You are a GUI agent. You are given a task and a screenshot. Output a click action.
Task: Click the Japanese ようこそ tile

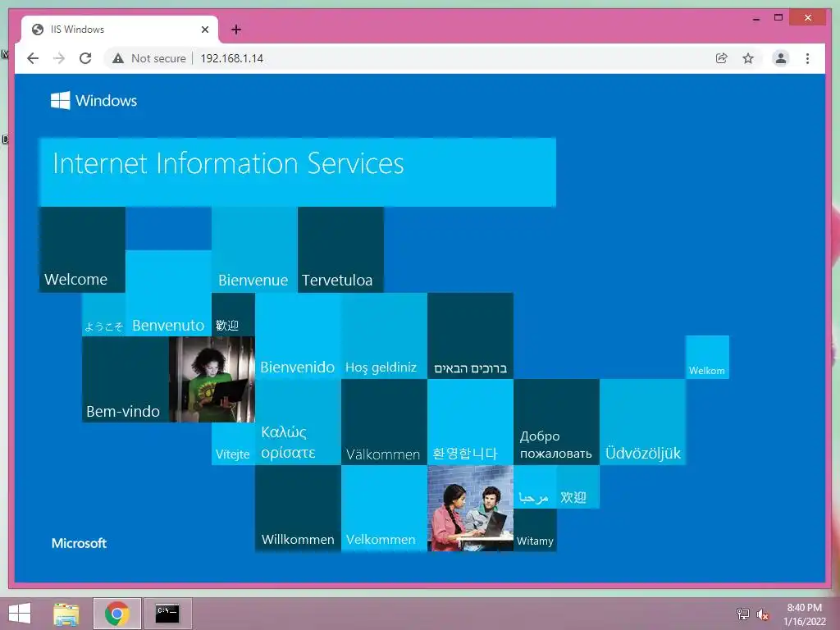coord(103,315)
